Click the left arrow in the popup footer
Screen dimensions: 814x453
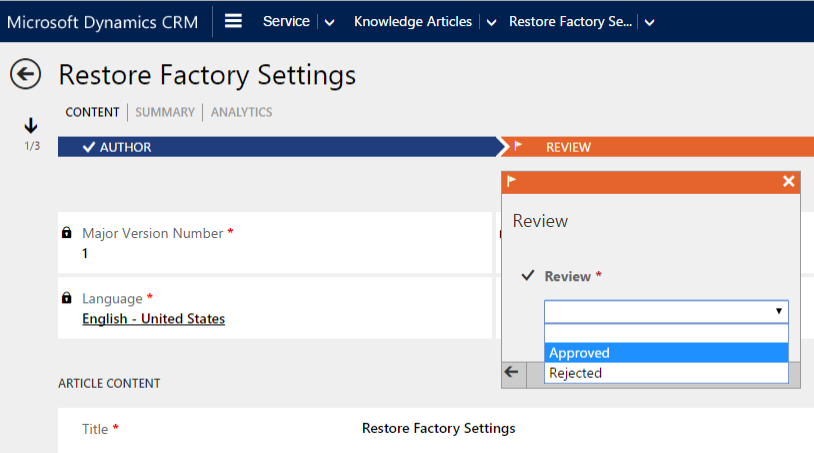511,372
